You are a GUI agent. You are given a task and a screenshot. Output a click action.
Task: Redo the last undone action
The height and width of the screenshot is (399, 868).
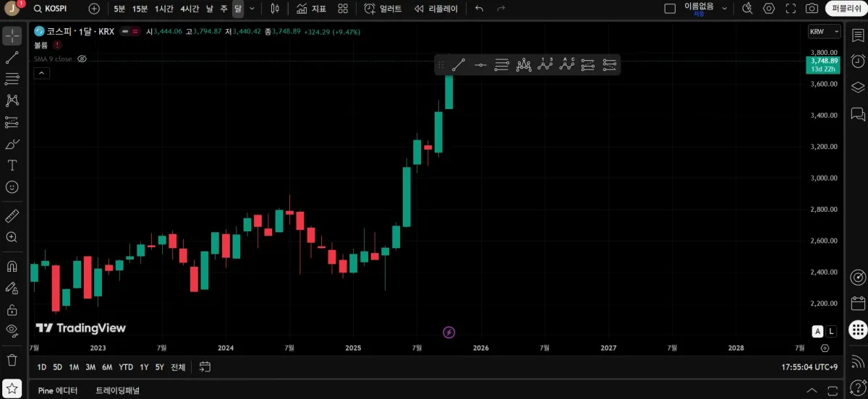(x=500, y=9)
